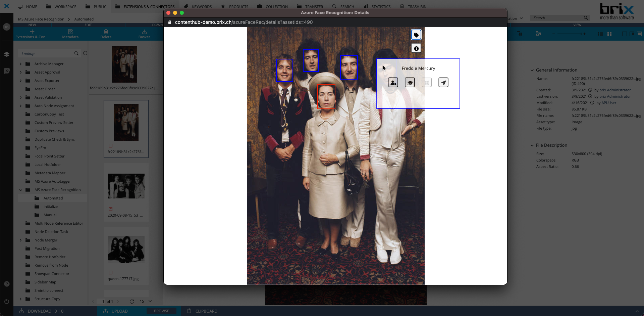
Task: Expand the Structure Copy folder
Action: point(21,299)
